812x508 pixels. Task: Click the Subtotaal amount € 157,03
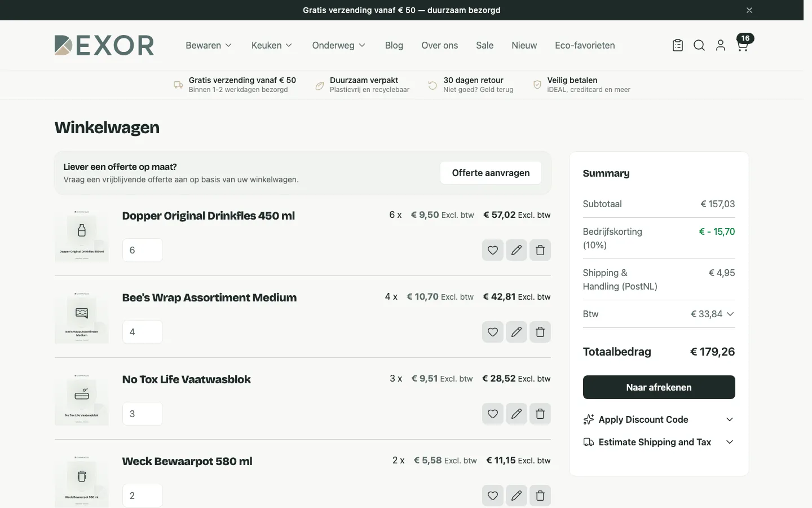pos(718,204)
